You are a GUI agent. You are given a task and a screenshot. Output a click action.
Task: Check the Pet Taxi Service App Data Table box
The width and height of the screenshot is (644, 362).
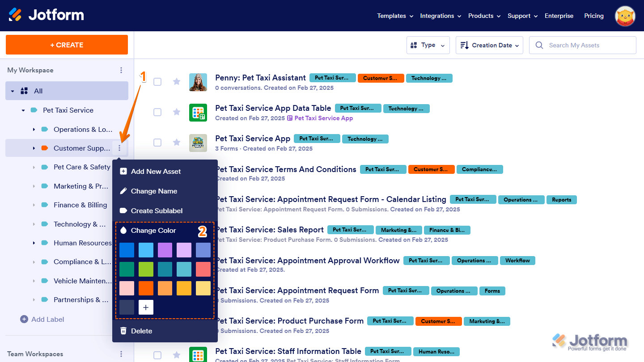(x=157, y=112)
